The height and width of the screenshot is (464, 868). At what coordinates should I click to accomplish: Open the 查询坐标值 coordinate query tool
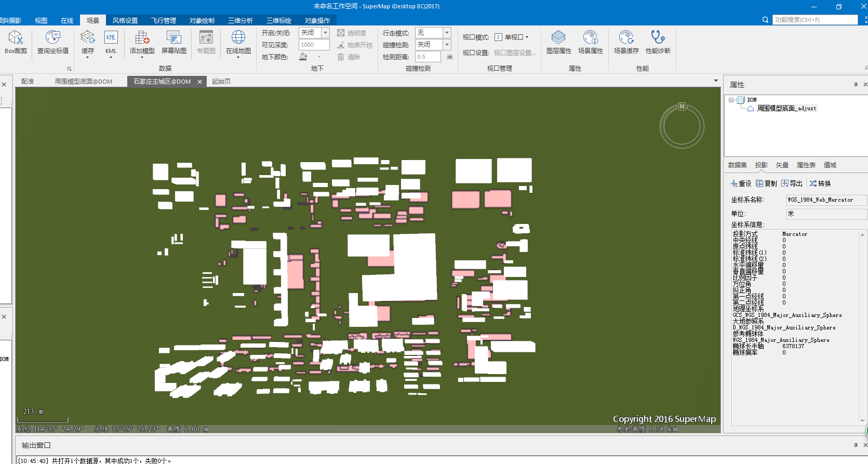click(x=53, y=42)
